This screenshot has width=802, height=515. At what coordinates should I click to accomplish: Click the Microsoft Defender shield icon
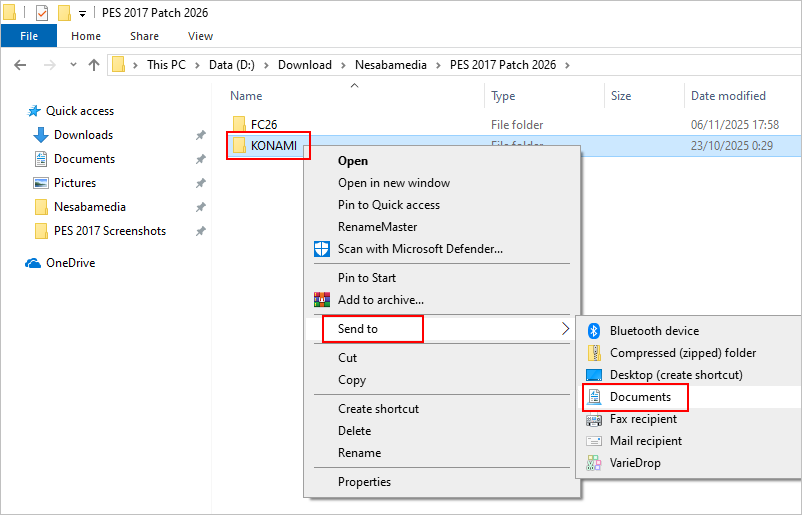pos(322,249)
